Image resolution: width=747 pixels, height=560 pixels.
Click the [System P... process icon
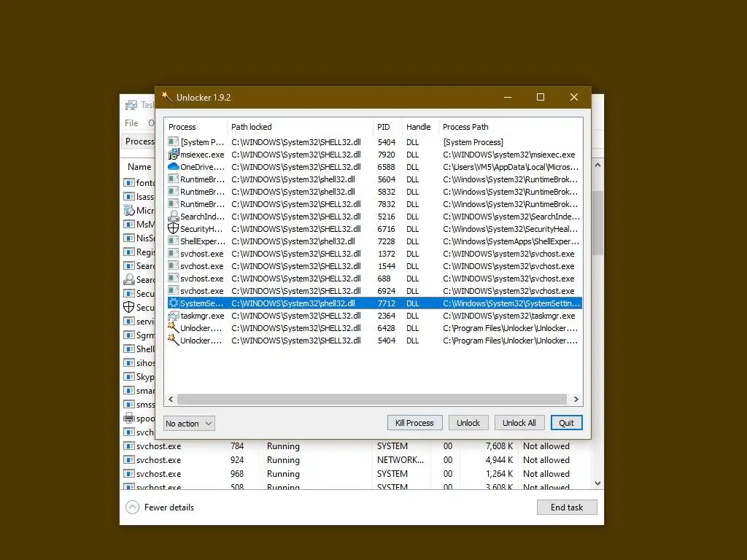(x=174, y=142)
